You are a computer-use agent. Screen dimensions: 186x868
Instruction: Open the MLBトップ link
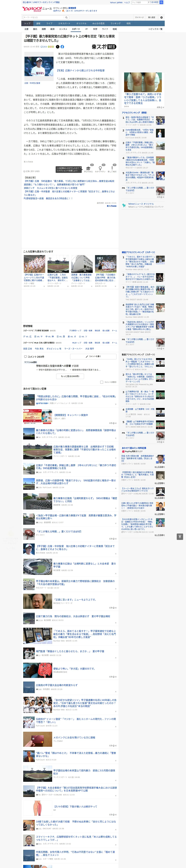coord(77,343)
